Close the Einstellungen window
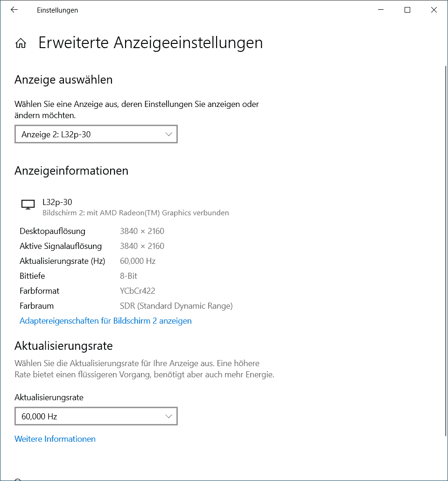Image resolution: width=448 pixels, height=481 pixels. point(434,10)
